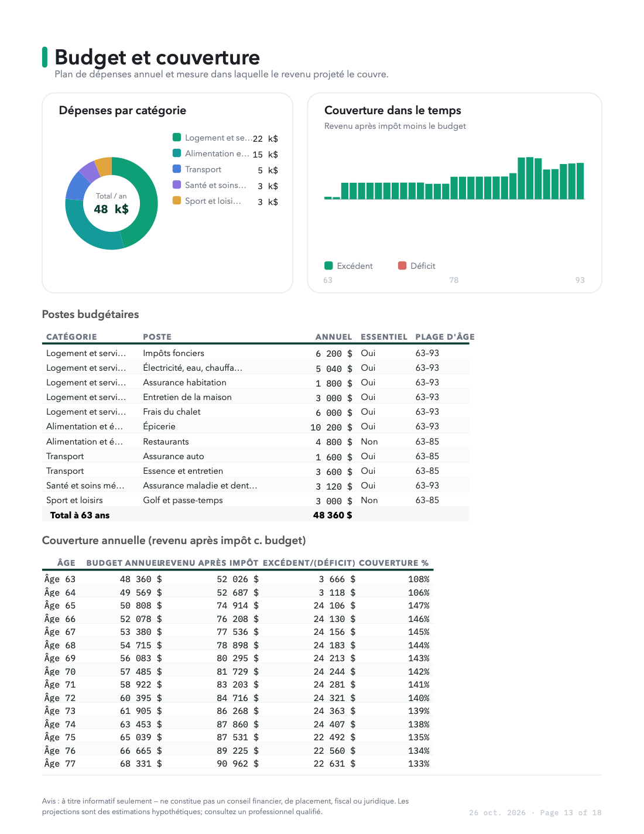This screenshot has height=834, width=644.
Task: Click the '48 k$' donut center total
Action: point(111,209)
